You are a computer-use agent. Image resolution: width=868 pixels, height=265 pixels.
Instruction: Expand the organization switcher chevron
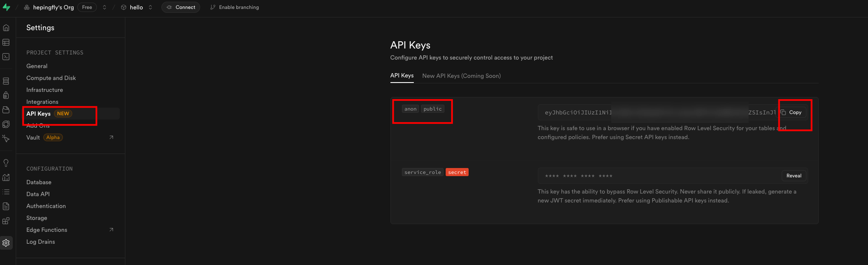105,7
